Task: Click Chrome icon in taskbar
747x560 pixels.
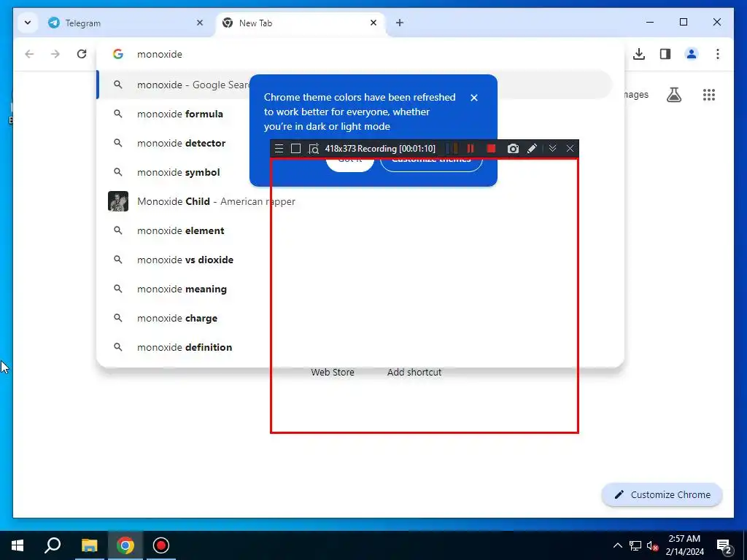Action: tap(125, 545)
